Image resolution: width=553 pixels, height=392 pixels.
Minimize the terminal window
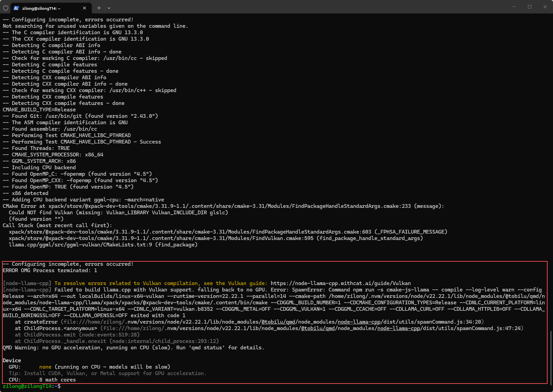point(514,7)
